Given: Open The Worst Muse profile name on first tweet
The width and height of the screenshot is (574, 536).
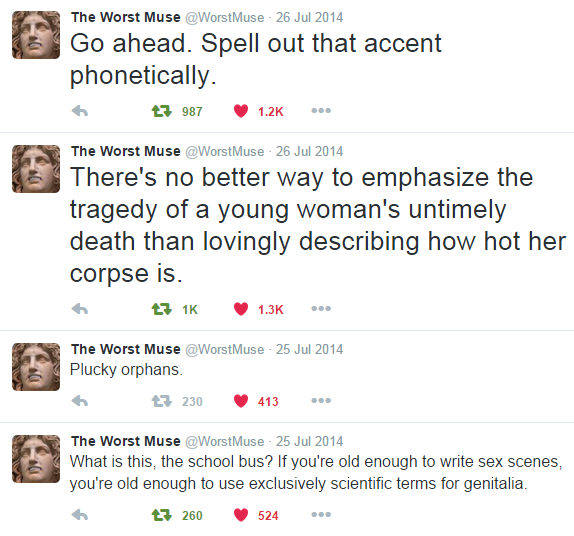Looking at the screenshot, I should (126, 17).
